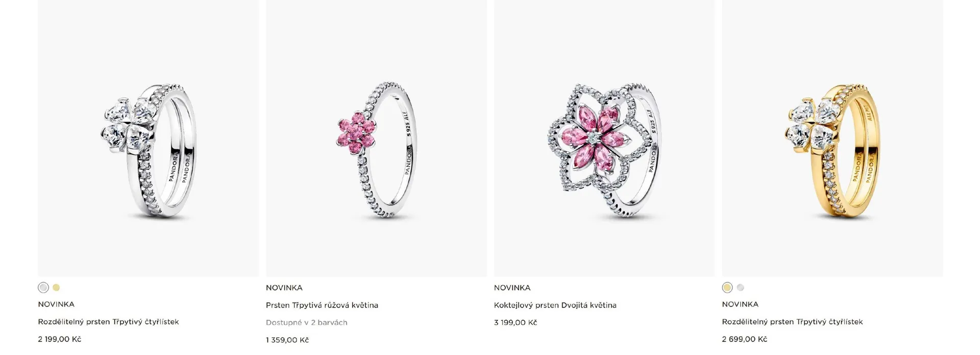Click Rozdělitelný prsten title priced 2 699,00 Kč
Viewport: 980px width, 355px height.
(x=792, y=322)
